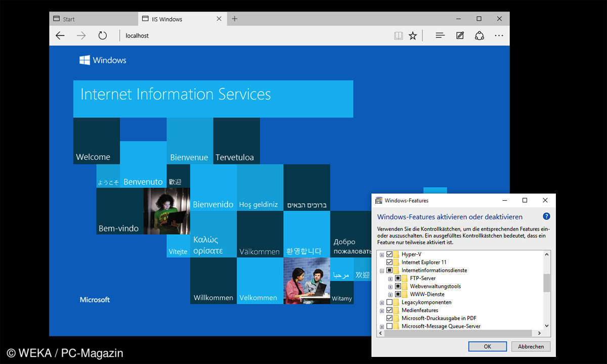Open the Web Note tool
Image resolution: width=607 pixels, height=364 pixels.
point(460,35)
